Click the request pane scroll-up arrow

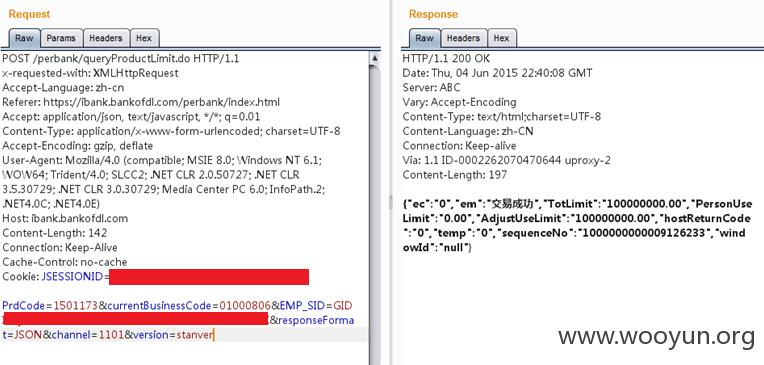pos(374,58)
